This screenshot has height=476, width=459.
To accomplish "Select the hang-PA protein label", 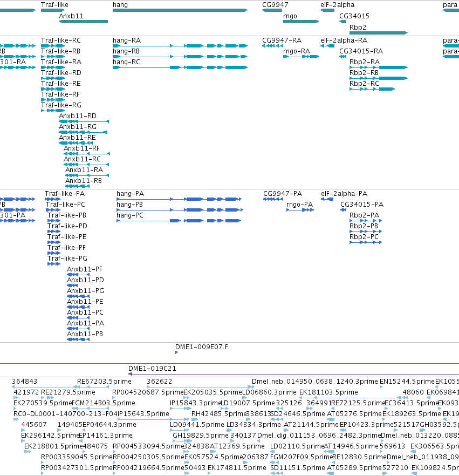I will tap(130, 194).
